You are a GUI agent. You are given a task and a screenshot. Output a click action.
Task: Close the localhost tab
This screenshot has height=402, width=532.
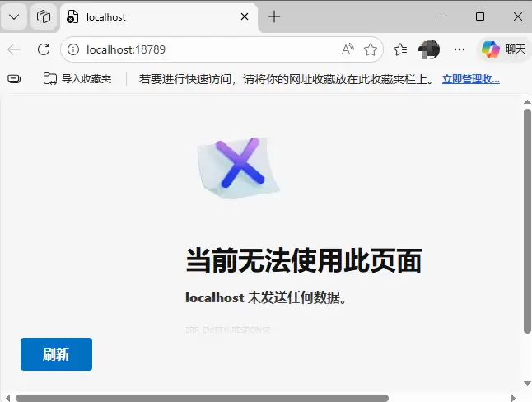[245, 16]
